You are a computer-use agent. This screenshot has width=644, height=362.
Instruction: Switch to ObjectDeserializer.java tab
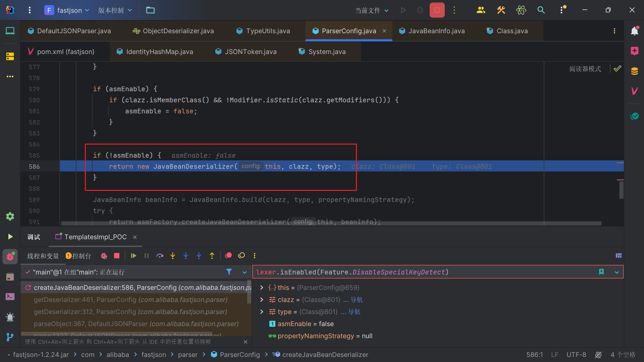click(174, 31)
